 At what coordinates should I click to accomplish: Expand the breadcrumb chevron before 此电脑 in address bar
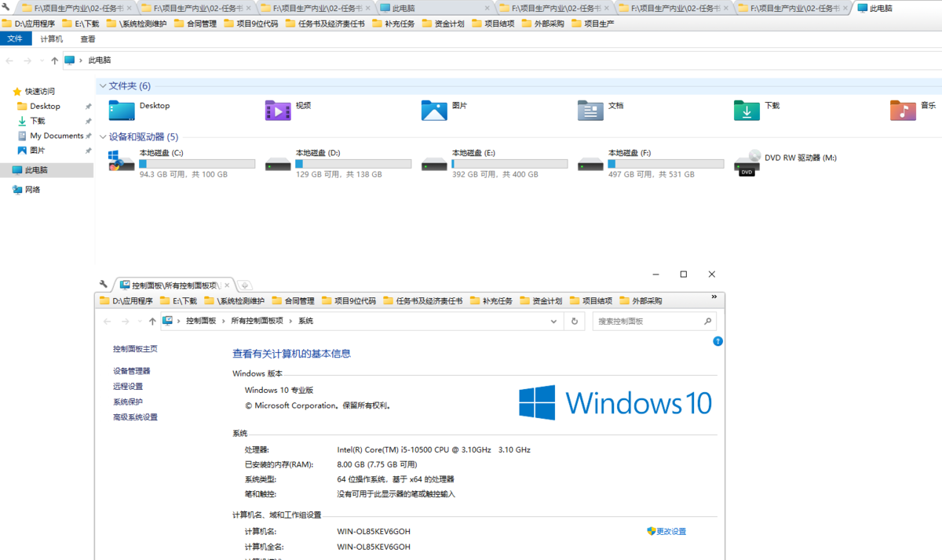point(81,60)
